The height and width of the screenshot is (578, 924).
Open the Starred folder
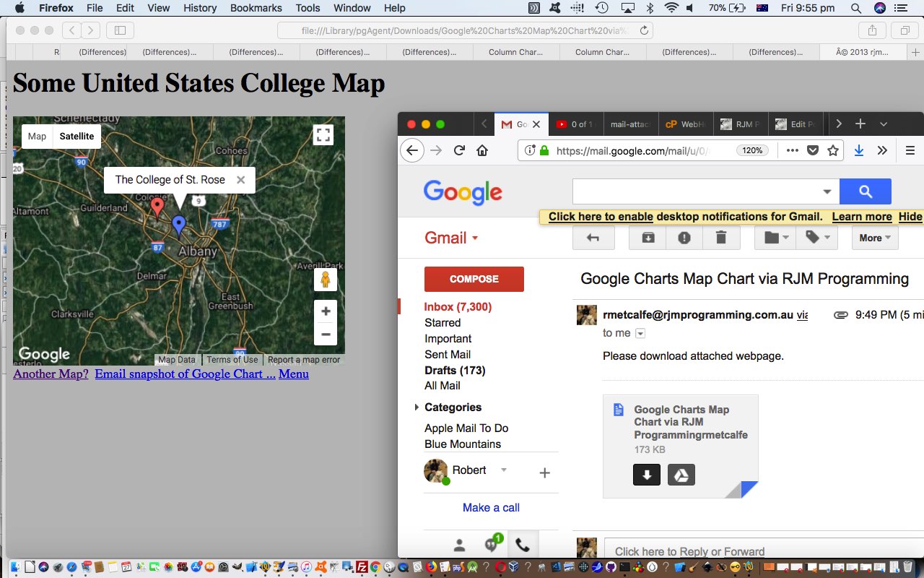click(x=443, y=323)
